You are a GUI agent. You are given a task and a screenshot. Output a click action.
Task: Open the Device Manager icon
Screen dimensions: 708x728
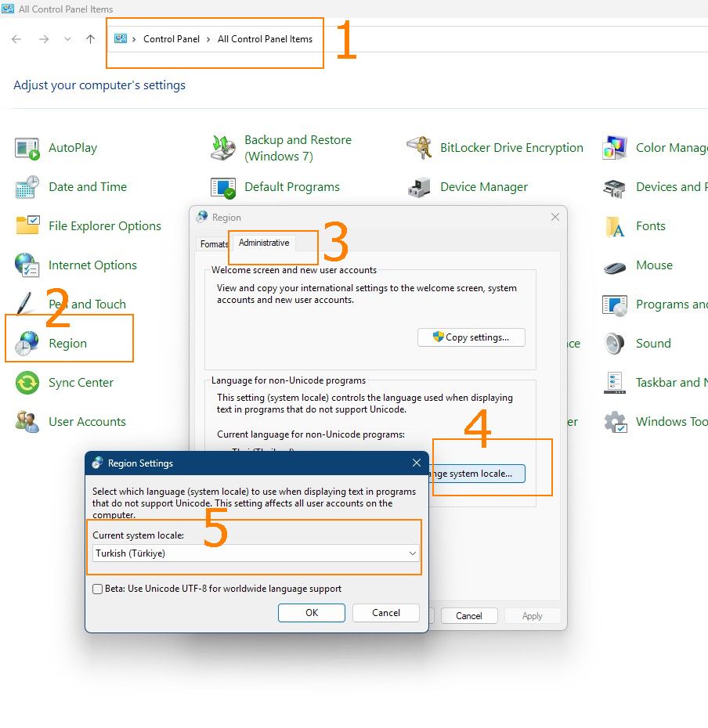[419, 187]
